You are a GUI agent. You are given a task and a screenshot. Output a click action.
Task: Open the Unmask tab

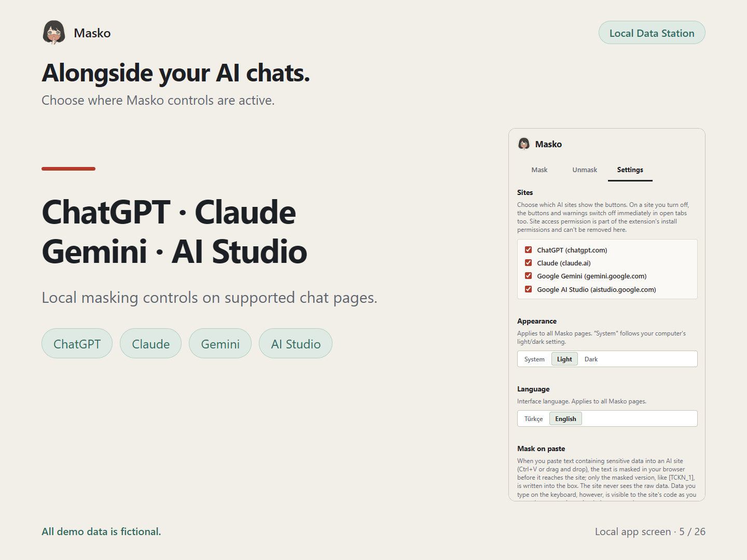point(585,170)
